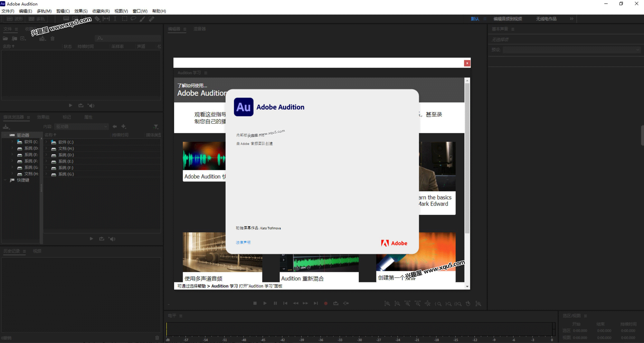Open the file type filter in Media Browser
Image resolution: width=644 pixels, height=343 pixels.
pyautogui.click(x=156, y=127)
